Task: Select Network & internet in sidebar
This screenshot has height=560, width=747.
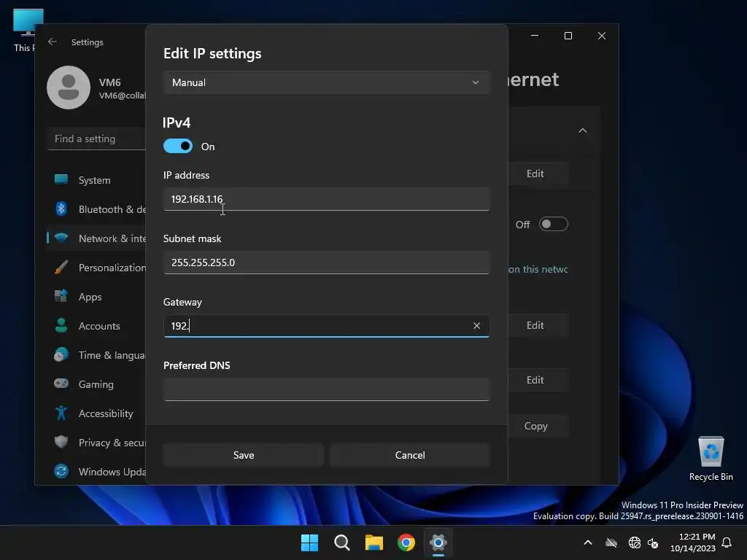Action: [98, 238]
